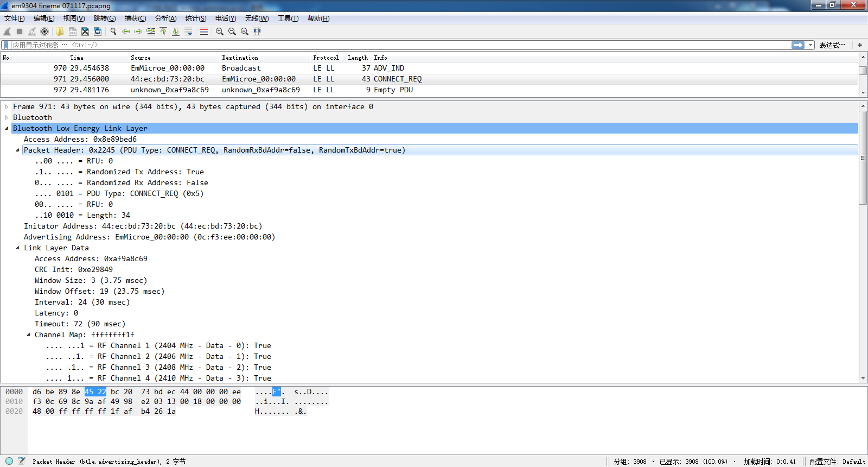
Task: Expand the Bluetooth tree node
Action: tap(7, 118)
